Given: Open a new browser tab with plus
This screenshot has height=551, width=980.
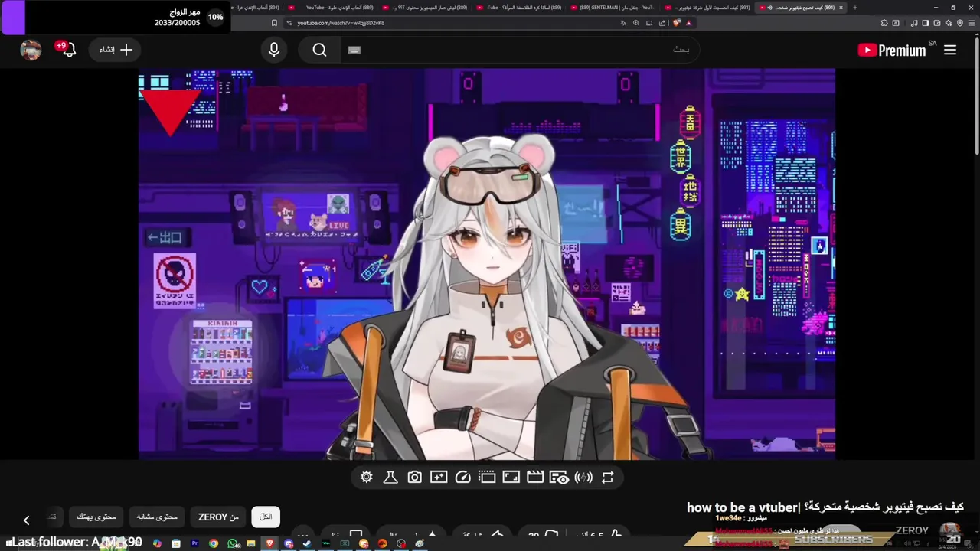Looking at the screenshot, I should [x=854, y=8].
